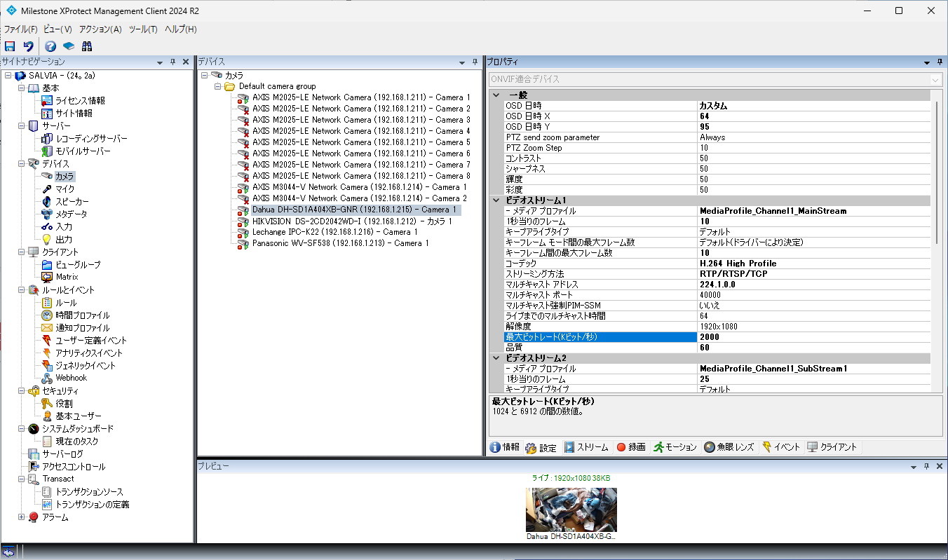948x560 pixels.
Task: Collapse the 基本 tree node
Action: 21,88
